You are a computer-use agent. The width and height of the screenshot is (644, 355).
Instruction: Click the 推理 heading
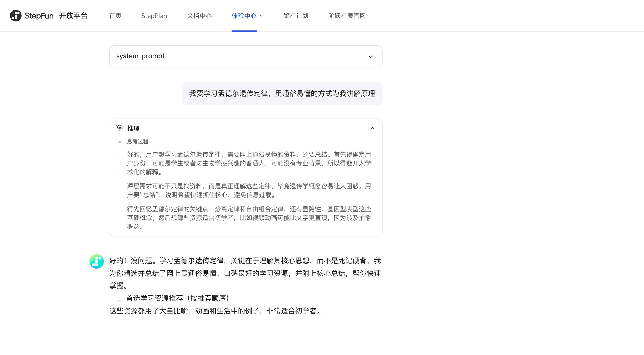pyautogui.click(x=133, y=128)
